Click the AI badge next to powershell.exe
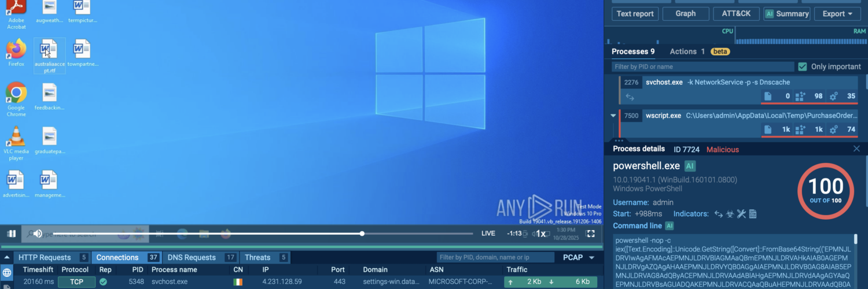Image resolution: width=868 pixels, height=289 pixels. click(x=690, y=166)
